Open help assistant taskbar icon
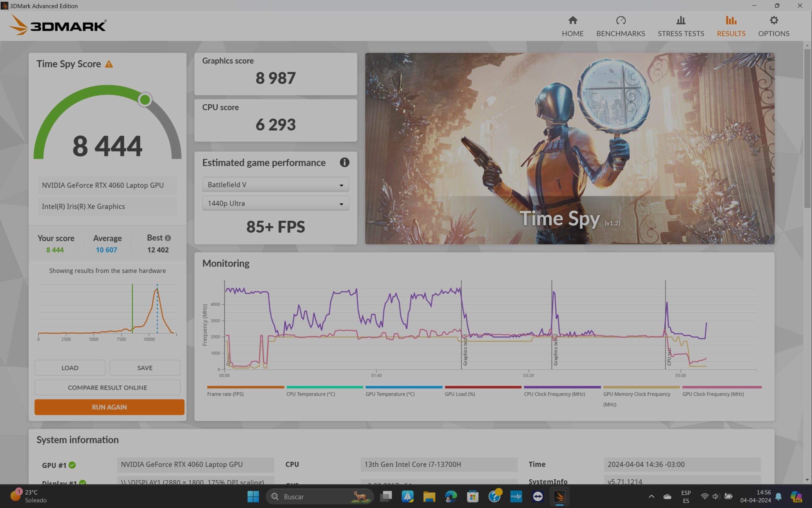 point(494,496)
